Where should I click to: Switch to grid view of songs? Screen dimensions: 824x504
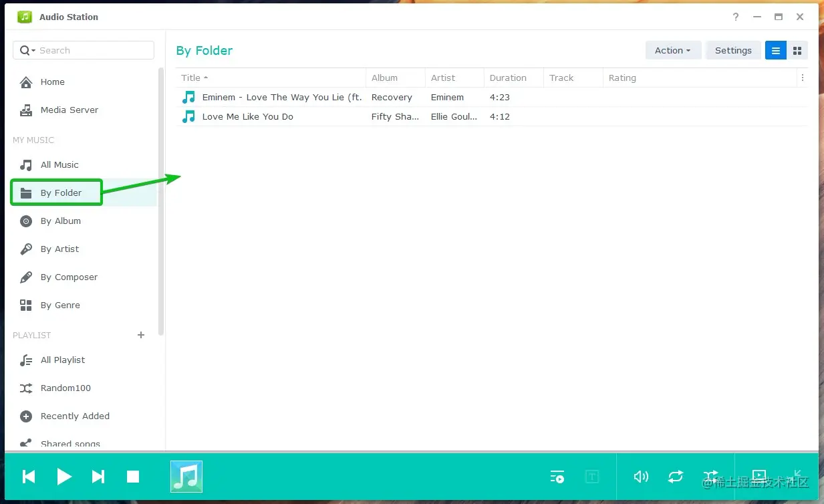coord(797,50)
